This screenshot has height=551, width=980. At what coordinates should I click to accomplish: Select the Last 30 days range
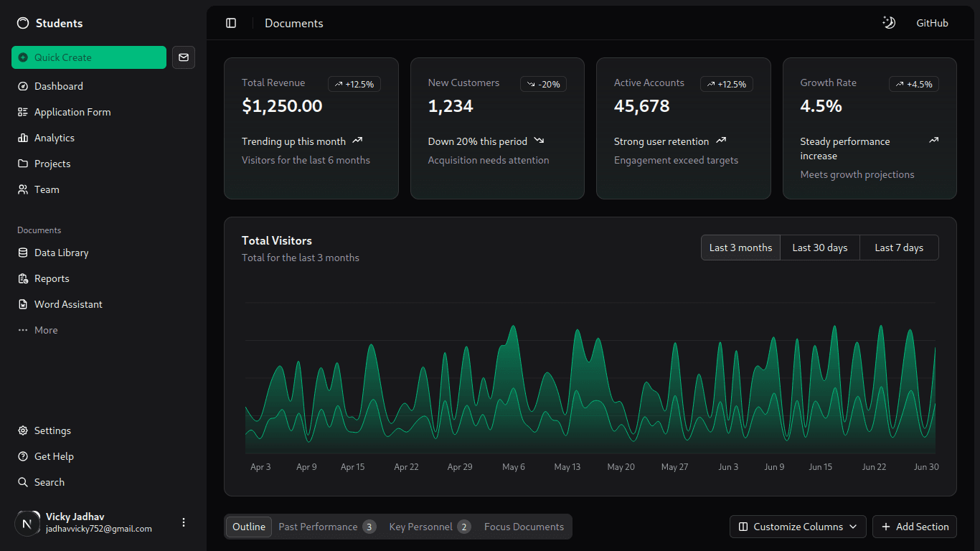[820, 248]
